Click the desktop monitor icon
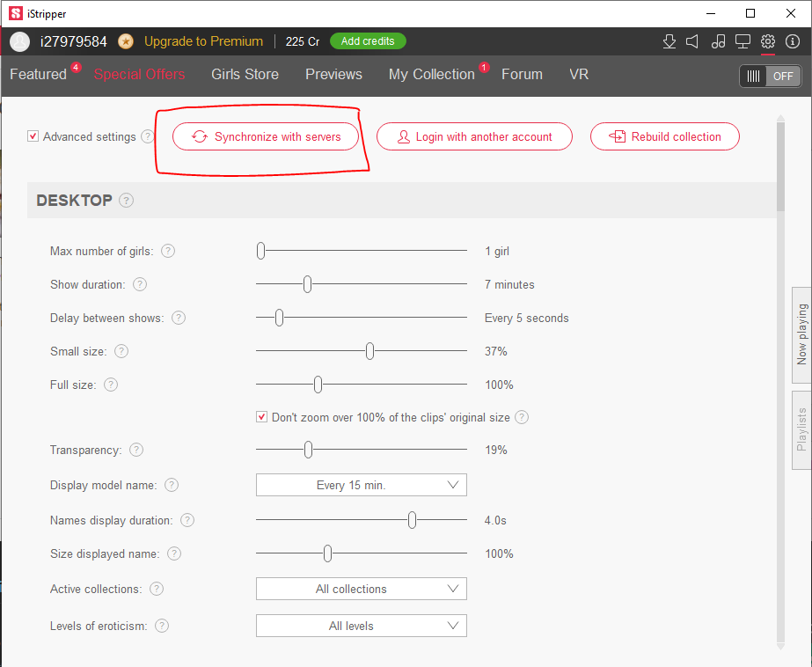 pyautogui.click(x=743, y=41)
